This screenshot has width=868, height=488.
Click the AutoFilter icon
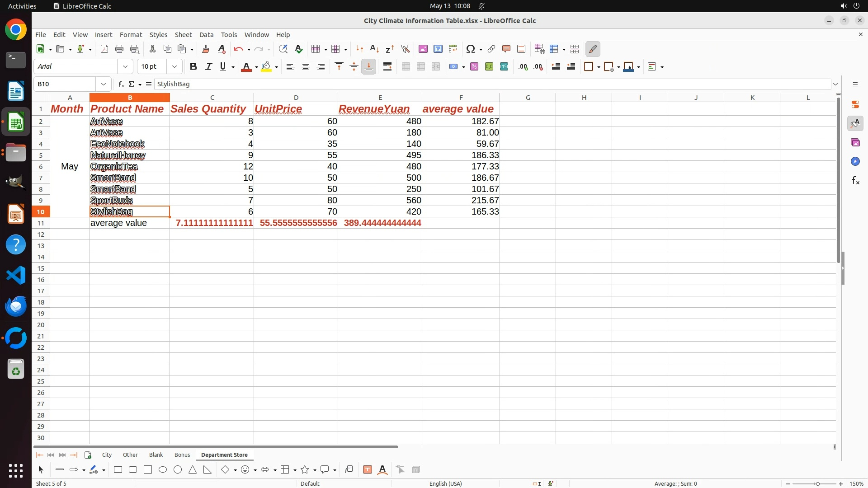coord(405,49)
